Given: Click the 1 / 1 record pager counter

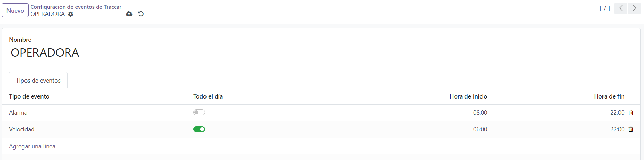Looking at the screenshot, I should point(605,8).
